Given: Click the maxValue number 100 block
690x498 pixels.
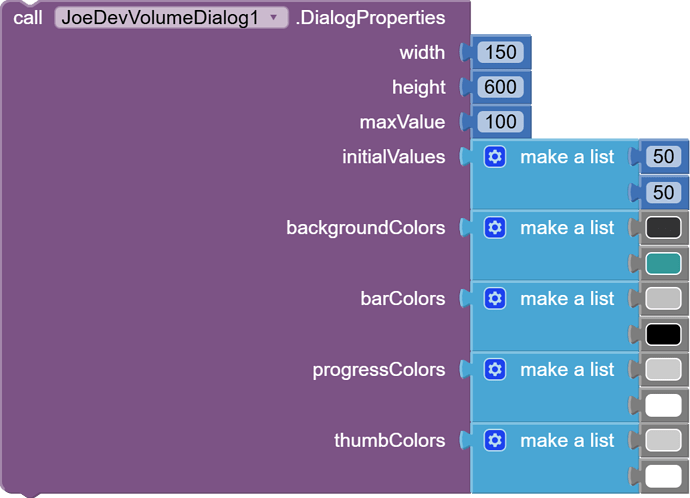Looking at the screenshot, I should 500,122.
